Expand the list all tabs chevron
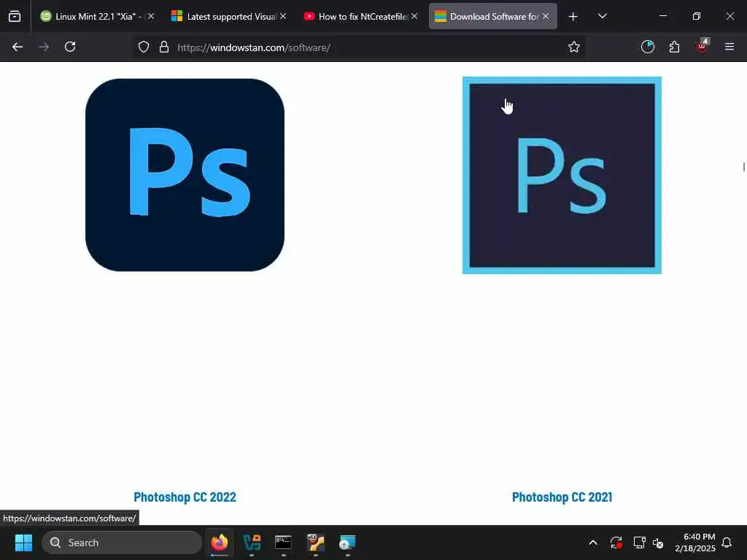The image size is (747, 560). [602, 16]
